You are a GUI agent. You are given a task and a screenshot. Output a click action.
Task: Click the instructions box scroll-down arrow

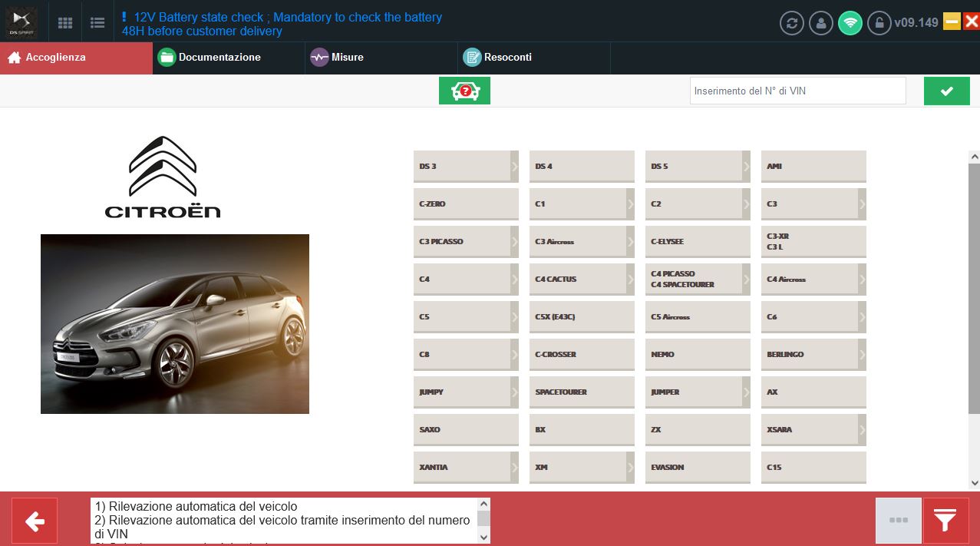[483, 538]
